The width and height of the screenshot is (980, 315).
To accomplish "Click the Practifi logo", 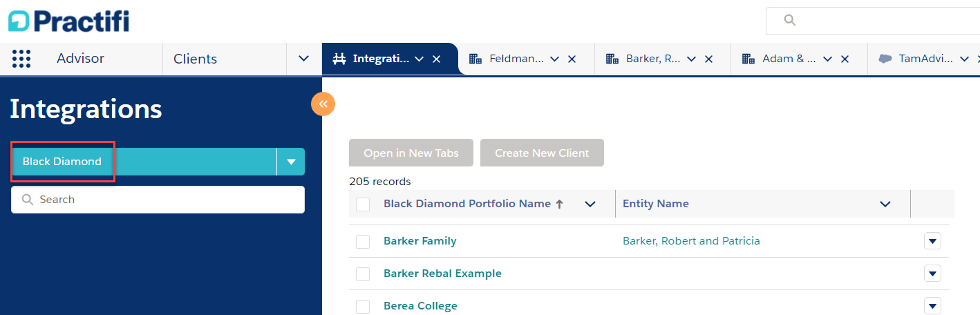I will tap(68, 21).
